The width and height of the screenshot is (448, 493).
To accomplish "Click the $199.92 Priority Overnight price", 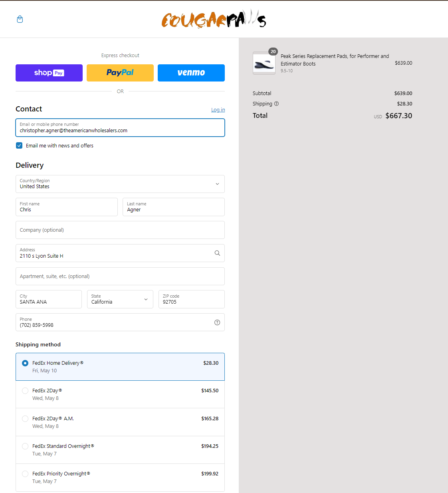I will click(x=210, y=474).
